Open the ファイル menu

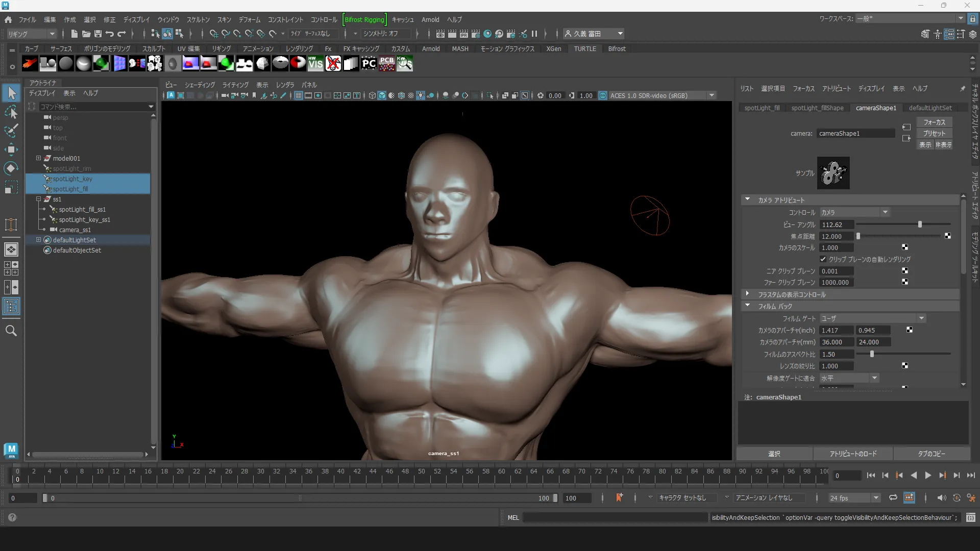pos(28,19)
